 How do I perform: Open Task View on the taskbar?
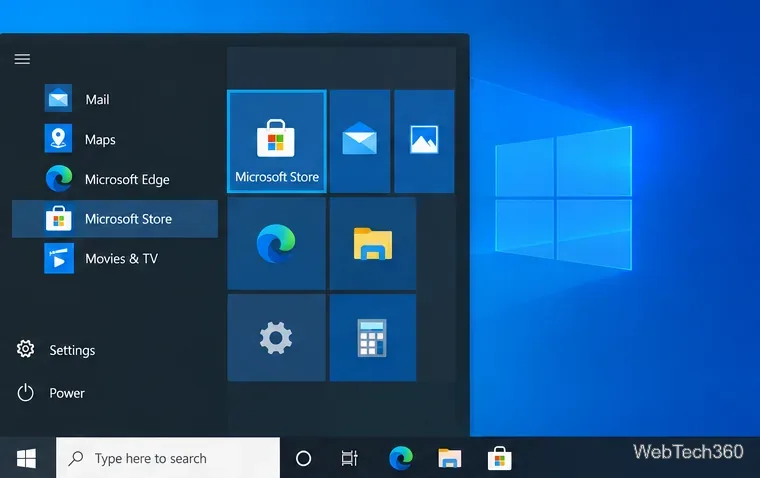[x=349, y=458]
